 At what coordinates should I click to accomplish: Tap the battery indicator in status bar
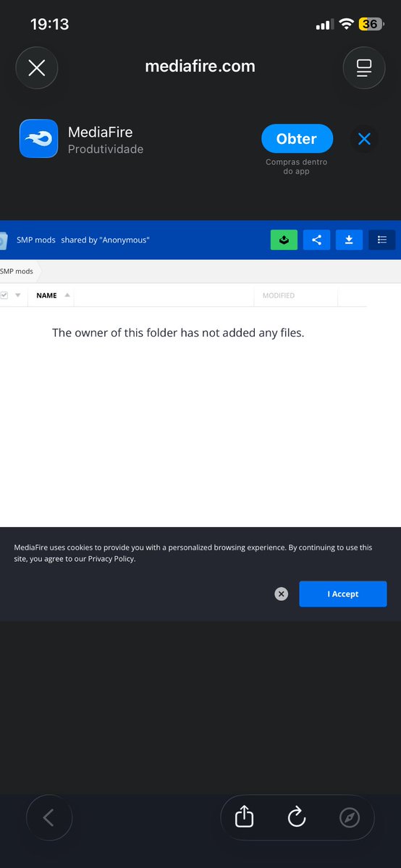pos(371,24)
